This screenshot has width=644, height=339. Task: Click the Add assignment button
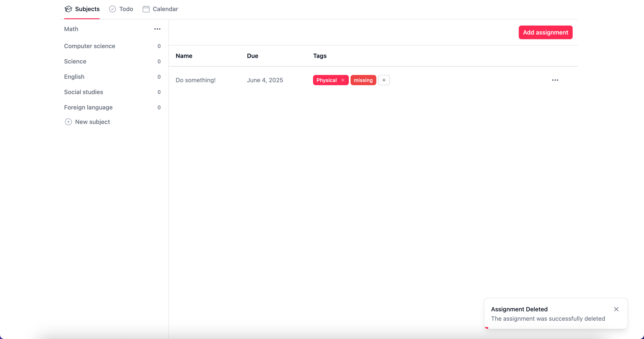(545, 32)
